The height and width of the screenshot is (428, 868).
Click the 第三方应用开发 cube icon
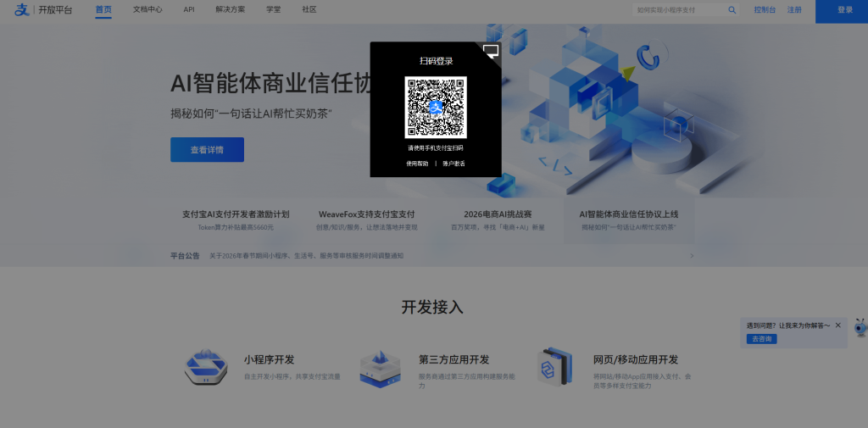pos(381,369)
